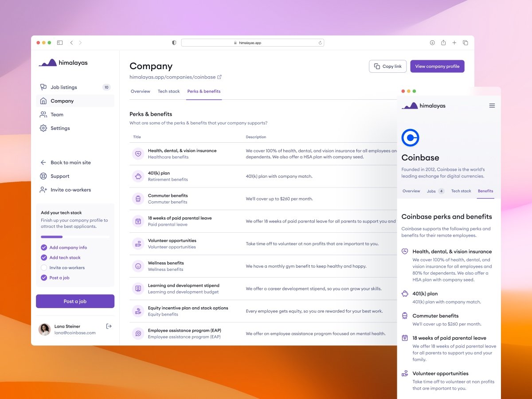Click the "Wellness benefits" row title
This screenshot has height=399, width=532.
click(166, 263)
